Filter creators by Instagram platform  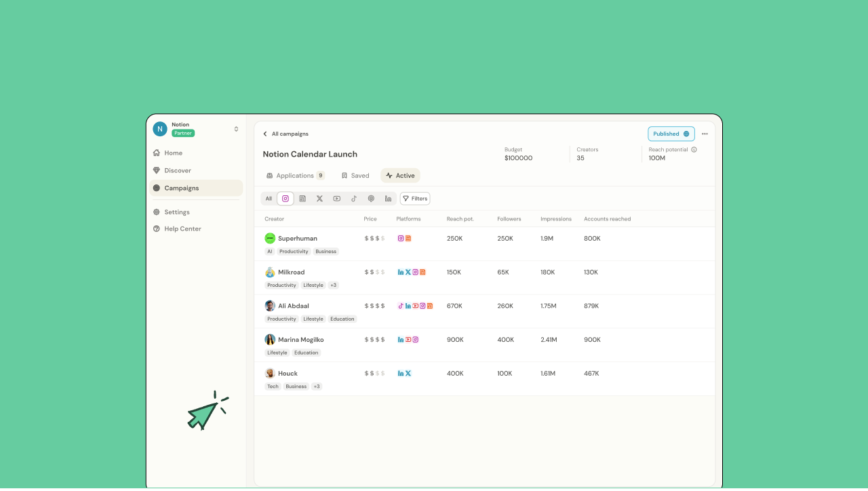(285, 199)
